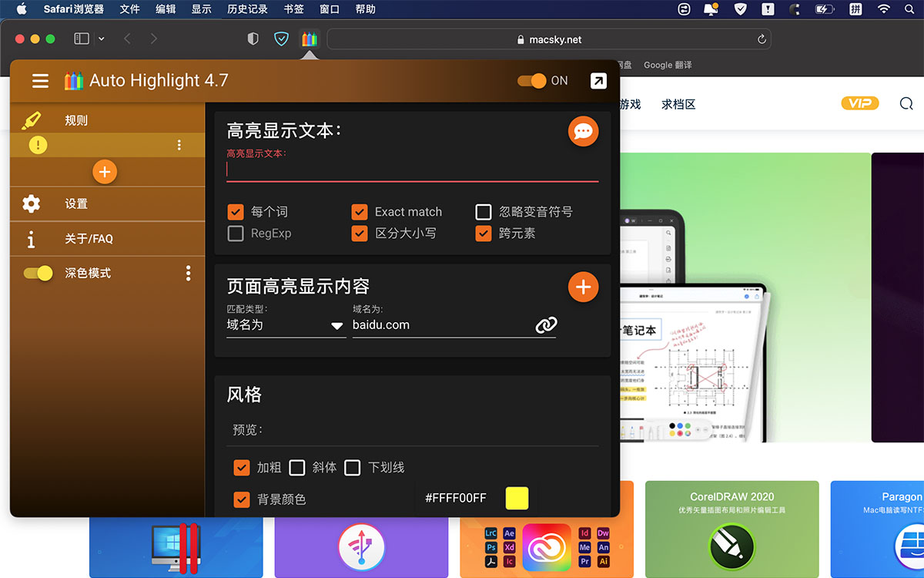924x578 pixels.
Task: Click the yellow background color swatch
Action: tap(517, 498)
